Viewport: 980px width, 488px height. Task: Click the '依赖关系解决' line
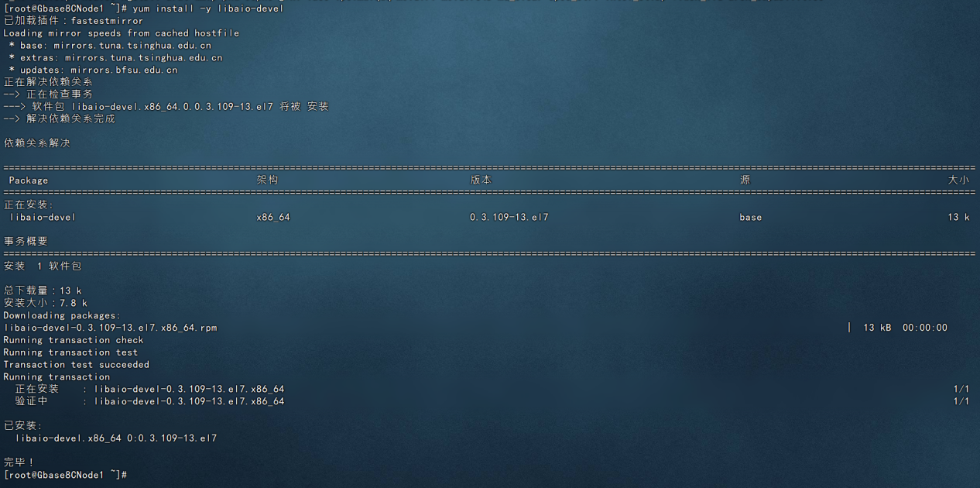coord(37,143)
